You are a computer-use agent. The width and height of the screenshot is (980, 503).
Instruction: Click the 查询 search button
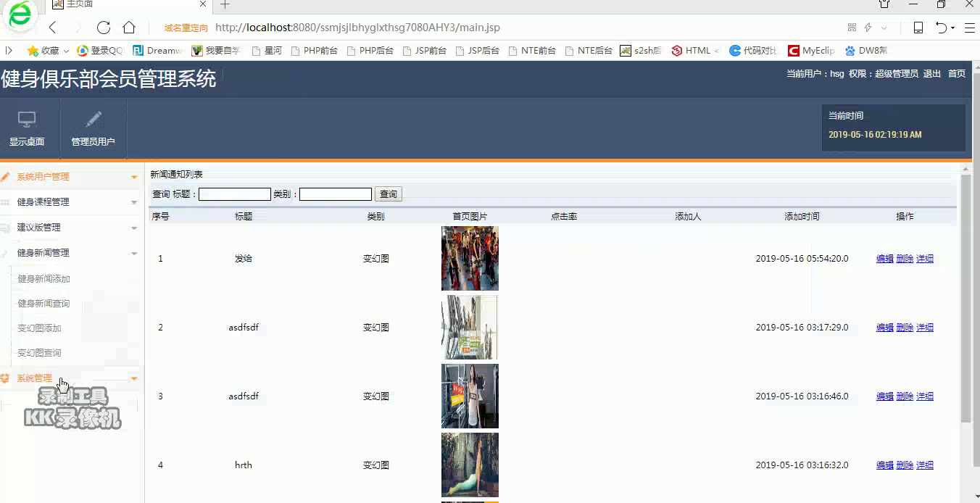pyautogui.click(x=389, y=194)
